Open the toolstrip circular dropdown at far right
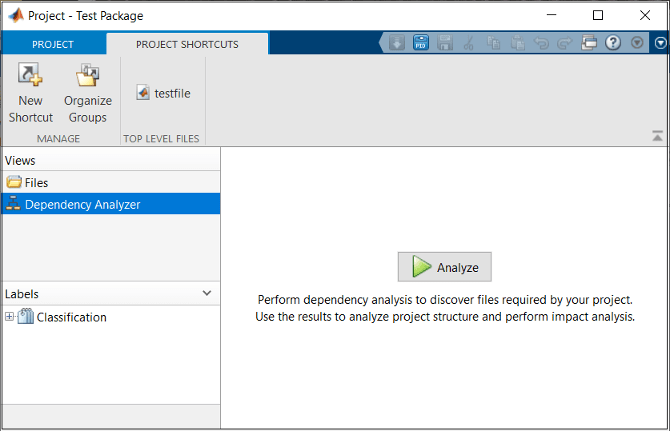670x431 pixels. 660,43
